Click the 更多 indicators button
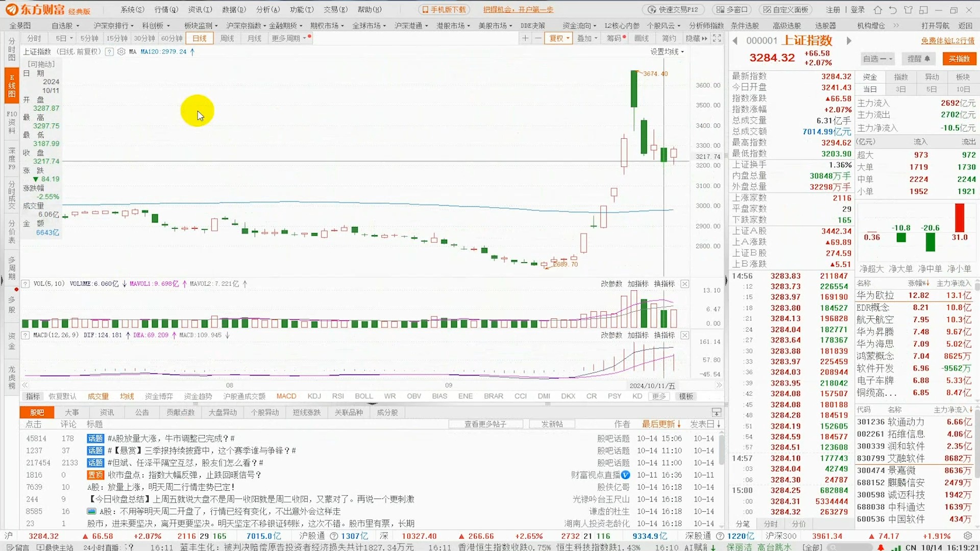 point(659,396)
